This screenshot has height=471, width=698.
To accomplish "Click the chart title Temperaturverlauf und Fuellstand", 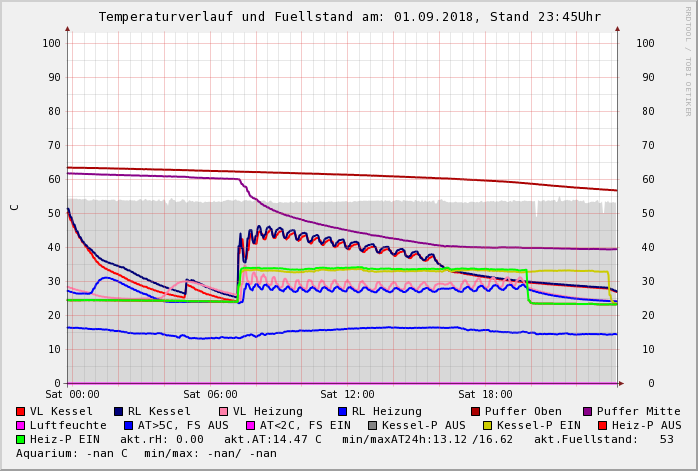I will point(349,17).
